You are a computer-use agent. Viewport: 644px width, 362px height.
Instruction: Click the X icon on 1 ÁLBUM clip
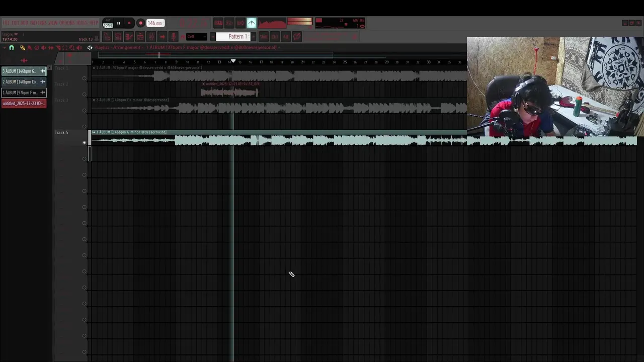coord(94,67)
